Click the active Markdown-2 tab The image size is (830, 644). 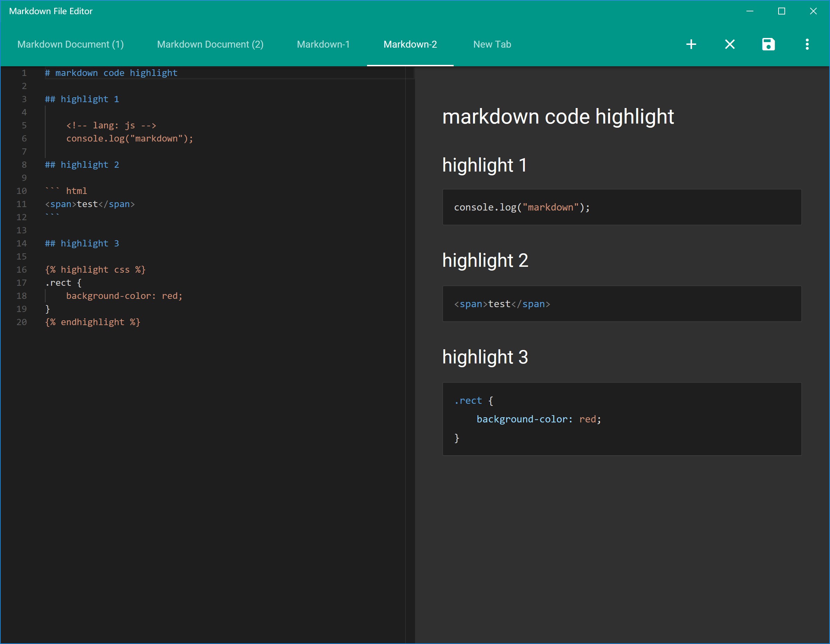point(410,45)
